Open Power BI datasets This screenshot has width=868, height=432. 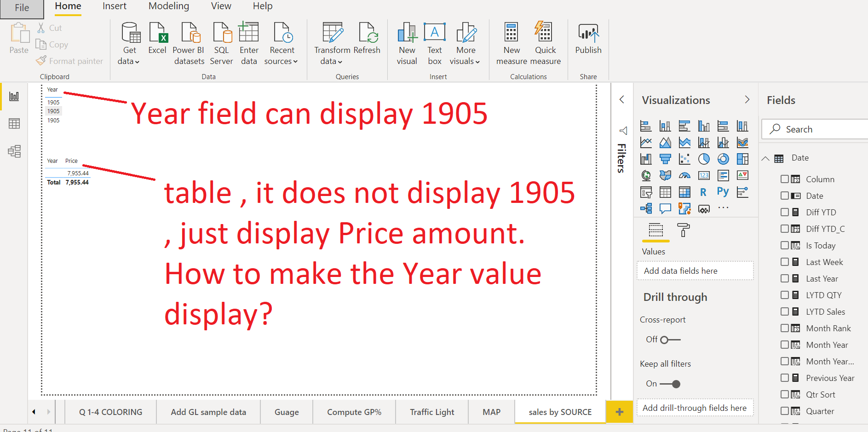pyautogui.click(x=189, y=44)
